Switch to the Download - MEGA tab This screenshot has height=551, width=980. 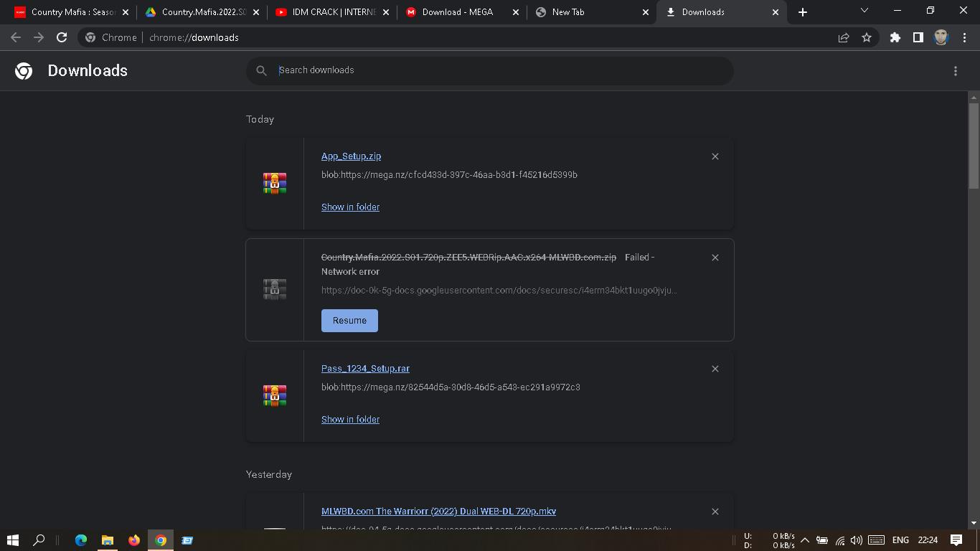click(461, 12)
